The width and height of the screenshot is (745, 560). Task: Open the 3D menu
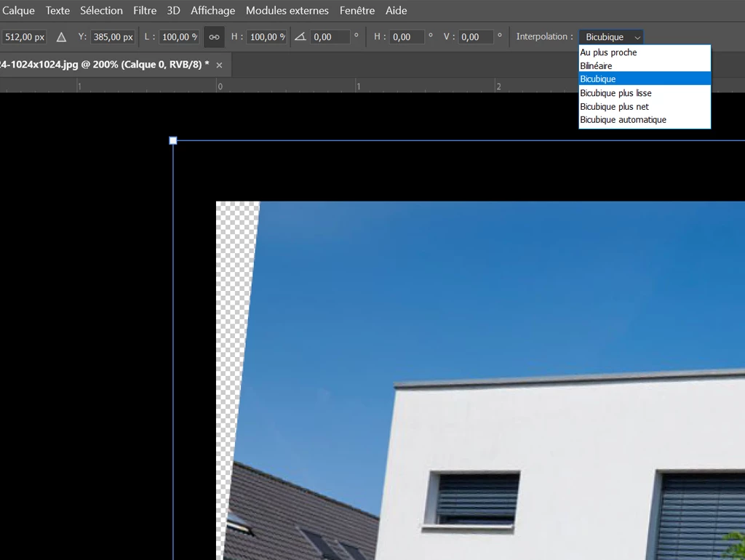(173, 10)
